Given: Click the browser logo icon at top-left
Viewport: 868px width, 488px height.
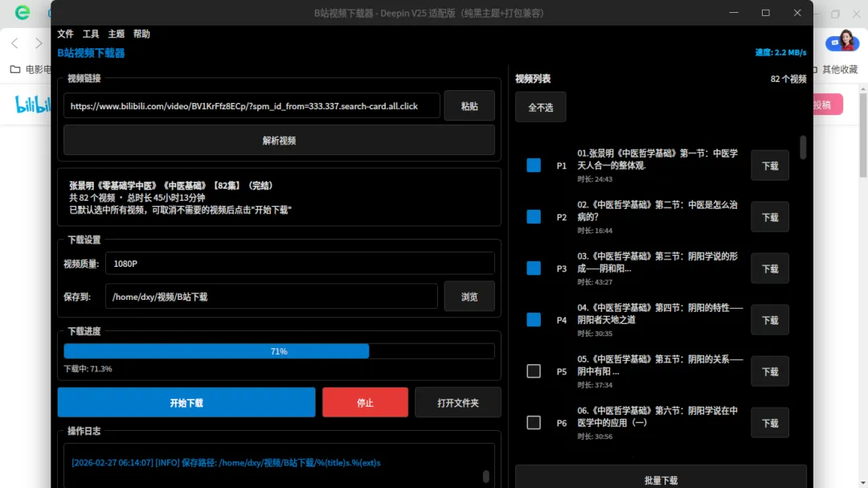Looking at the screenshot, I should pyautogui.click(x=23, y=12).
